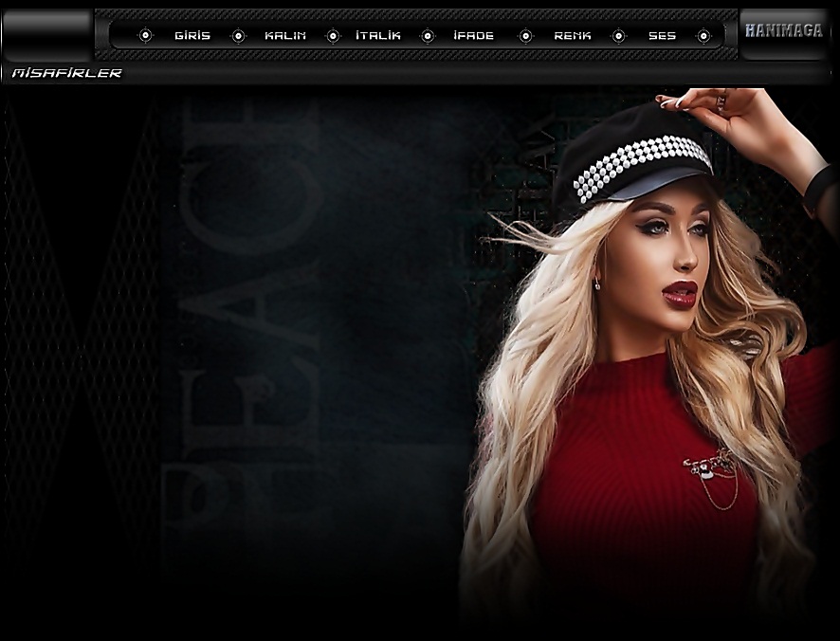Click the bullet icon between RENK and SES
The height and width of the screenshot is (641, 840).
tap(618, 35)
